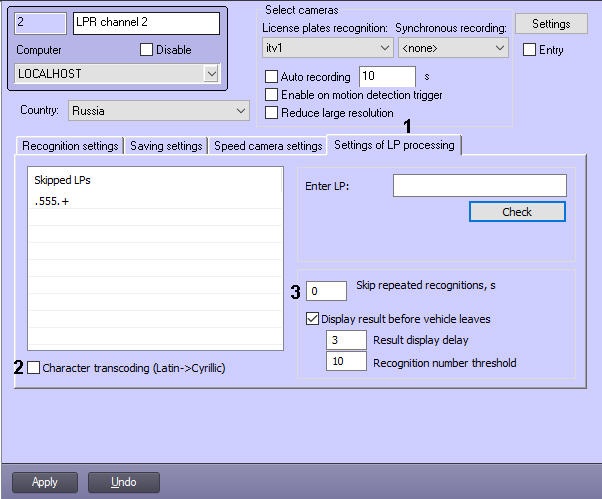The width and height of the screenshot is (602, 499).
Task: Switch to the Recognition settings tab
Action: click(x=70, y=146)
